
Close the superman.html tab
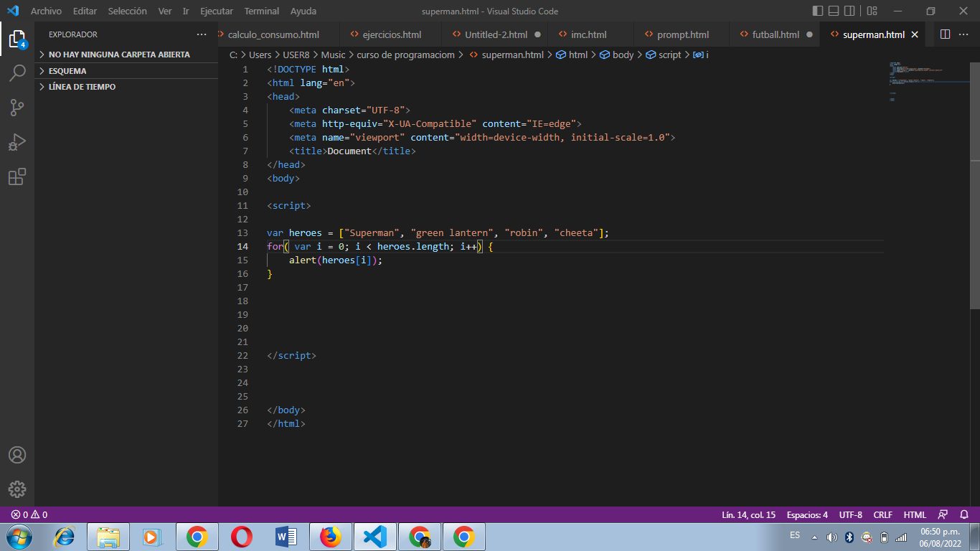tap(914, 34)
